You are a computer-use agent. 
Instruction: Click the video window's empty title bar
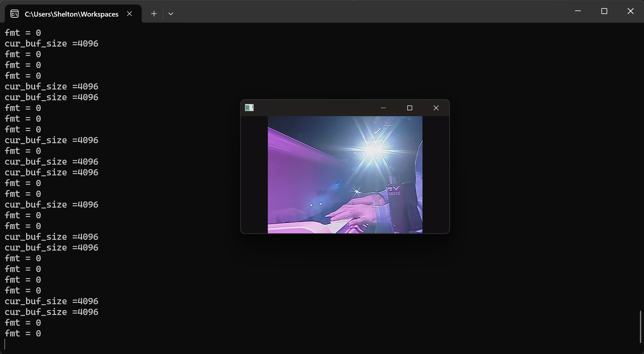313,108
